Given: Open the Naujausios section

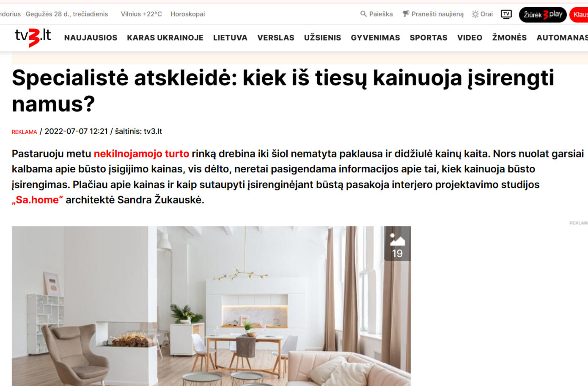Looking at the screenshot, I should [x=91, y=38].
